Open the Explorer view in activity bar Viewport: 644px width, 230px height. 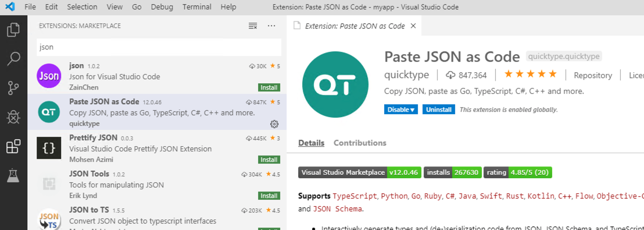click(x=13, y=30)
